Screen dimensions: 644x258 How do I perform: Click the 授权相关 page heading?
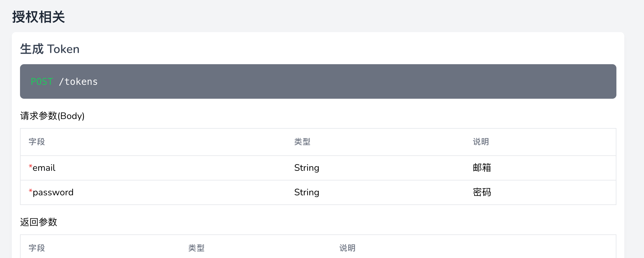coord(39,17)
